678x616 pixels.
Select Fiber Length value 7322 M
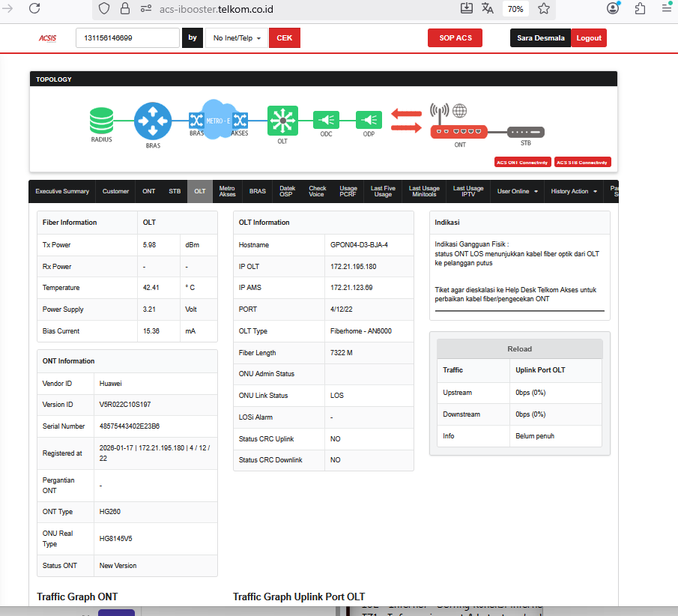tap(341, 352)
